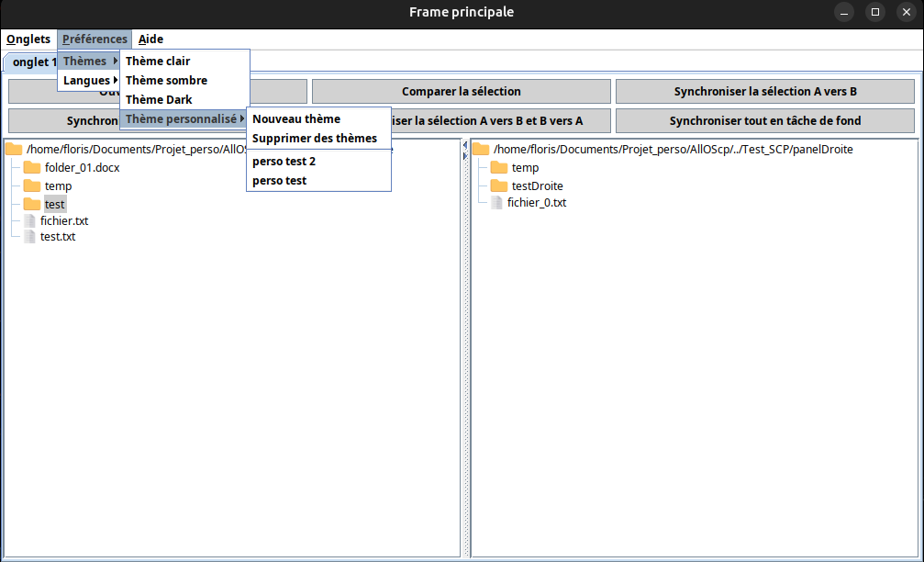Click the fichier.txt file icon
This screenshot has height=562, width=924.
pyautogui.click(x=29, y=221)
